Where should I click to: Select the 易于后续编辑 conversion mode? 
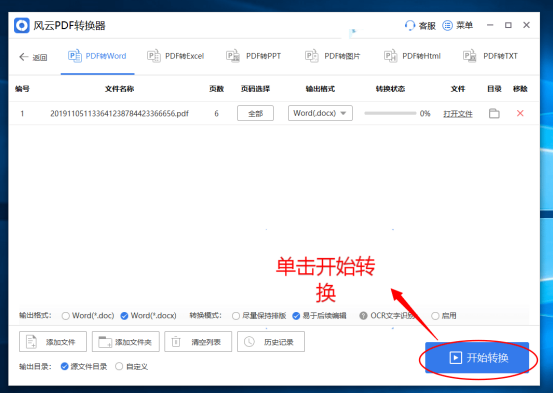coord(296,316)
